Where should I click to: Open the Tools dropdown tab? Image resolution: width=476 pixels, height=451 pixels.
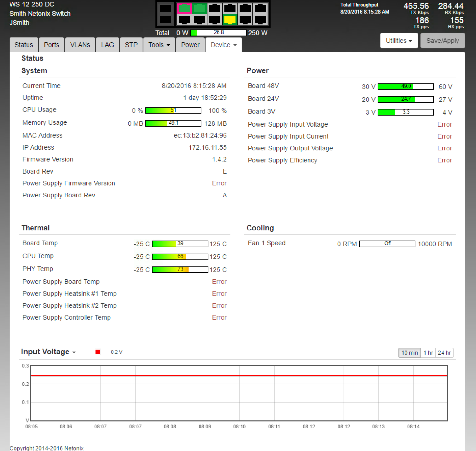(159, 45)
